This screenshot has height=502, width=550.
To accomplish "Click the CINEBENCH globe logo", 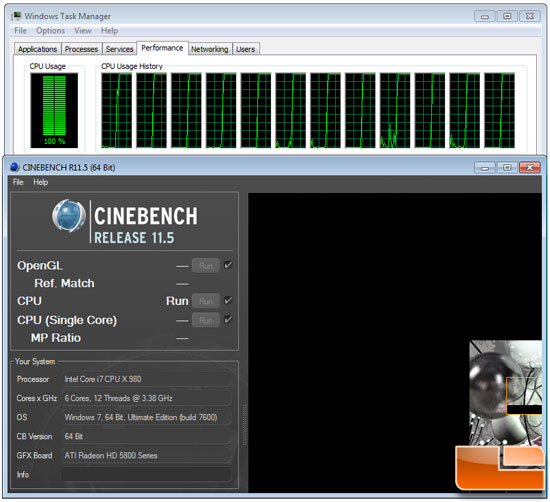I will (69, 216).
